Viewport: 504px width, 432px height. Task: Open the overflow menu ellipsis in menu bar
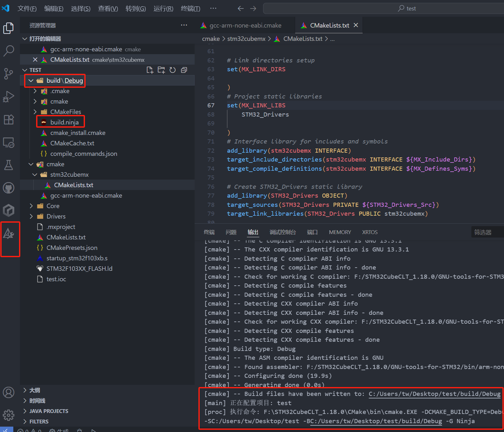[213, 9]
